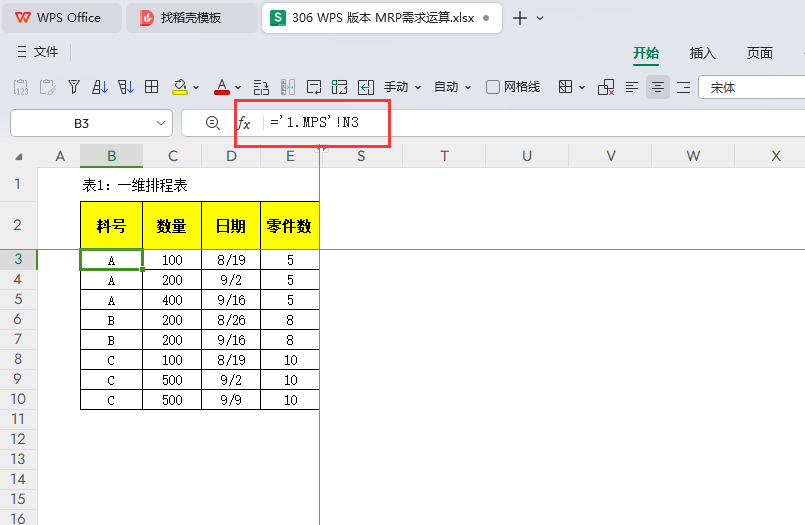Click the select-all corner triangle
805x525 pixels.
click(18, 157)
